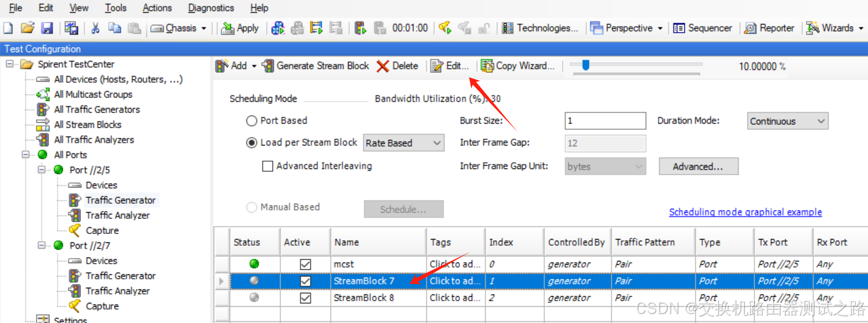
Task: Toggle Active checkbox for StreamBlock 8
Action: coord(305,298)
